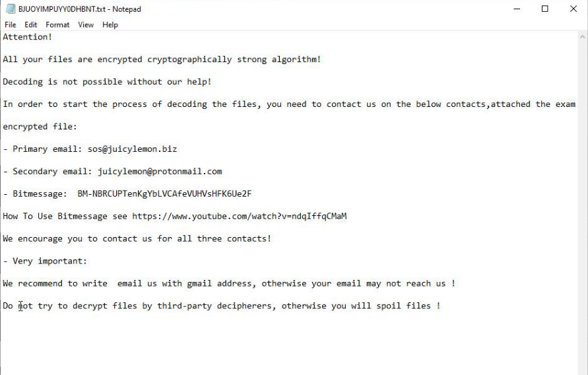
Task: Place cursor in the "Attention!" line
Action: point(27,37)
